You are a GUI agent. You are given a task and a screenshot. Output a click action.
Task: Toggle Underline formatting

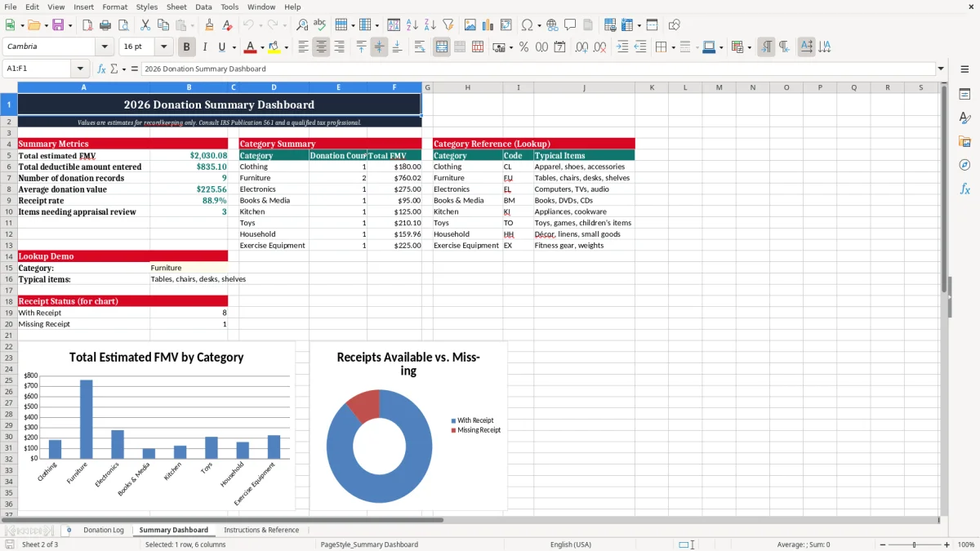coord(221,47)
